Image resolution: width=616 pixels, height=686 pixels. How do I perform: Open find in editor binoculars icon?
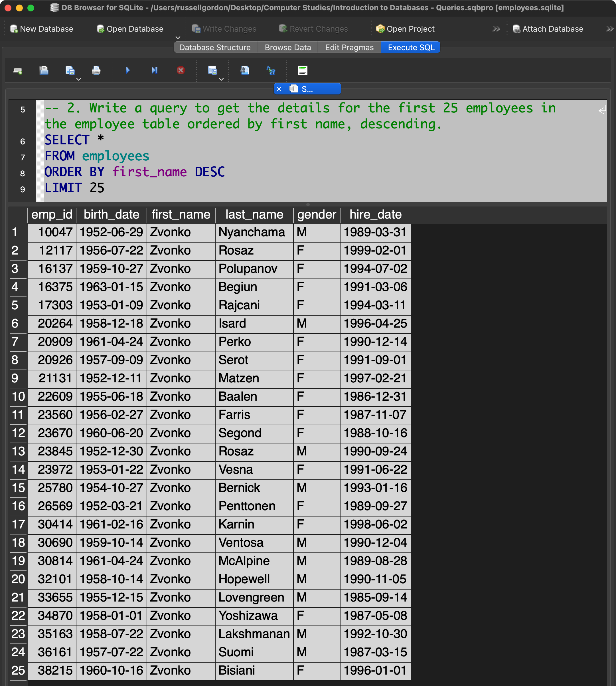(244, 70)
